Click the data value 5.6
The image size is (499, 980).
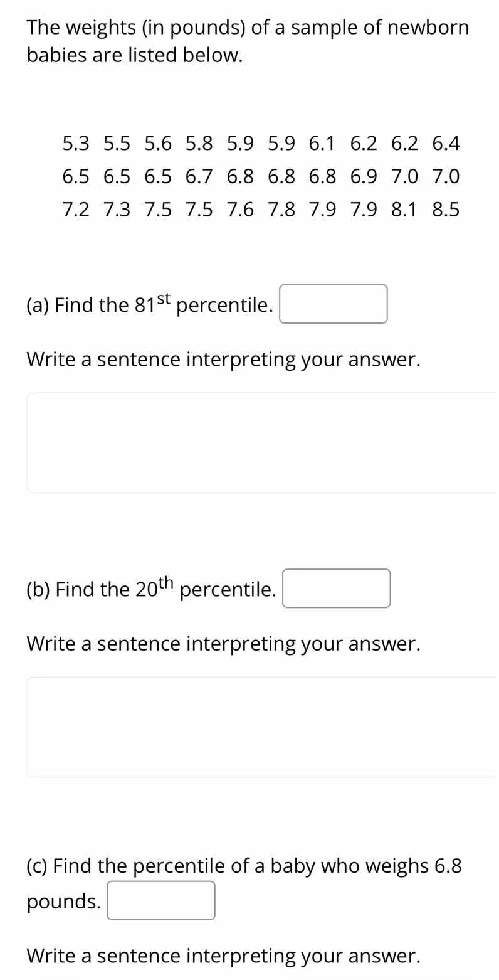tap(158, 144)
